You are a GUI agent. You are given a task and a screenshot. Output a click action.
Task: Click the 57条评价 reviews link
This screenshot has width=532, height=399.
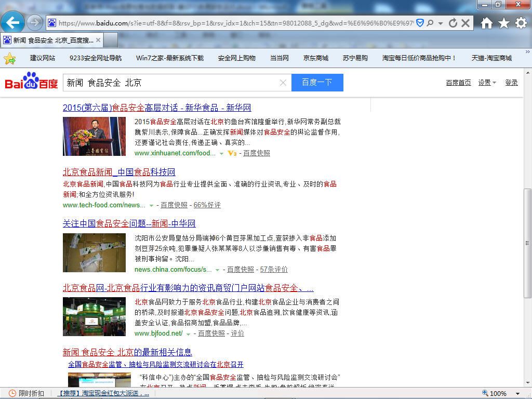tap(274, 270)
